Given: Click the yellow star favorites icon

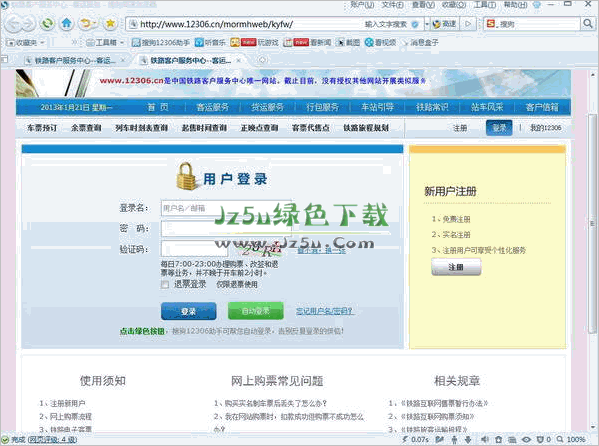Looking at the screenshot, I should [110, 24].
